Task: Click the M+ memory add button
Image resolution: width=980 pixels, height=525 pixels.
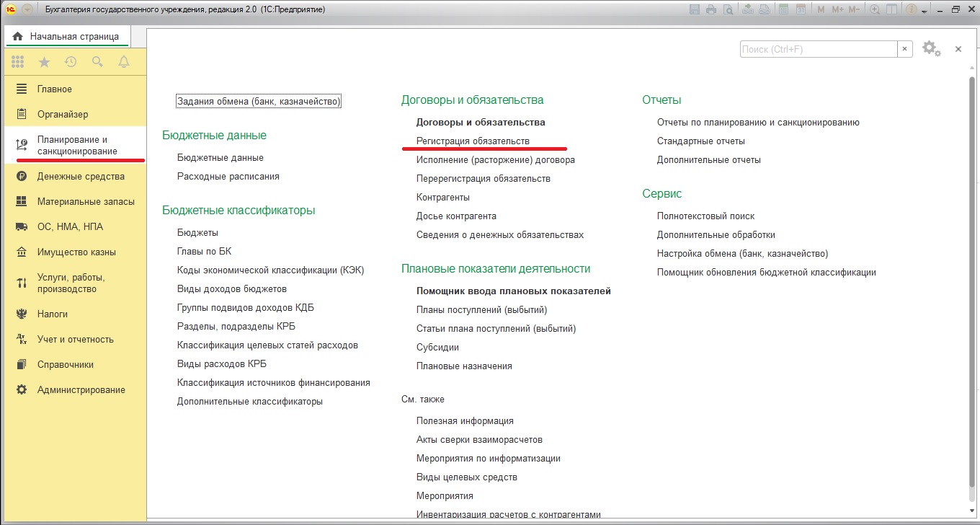Action: click(838, 9)
